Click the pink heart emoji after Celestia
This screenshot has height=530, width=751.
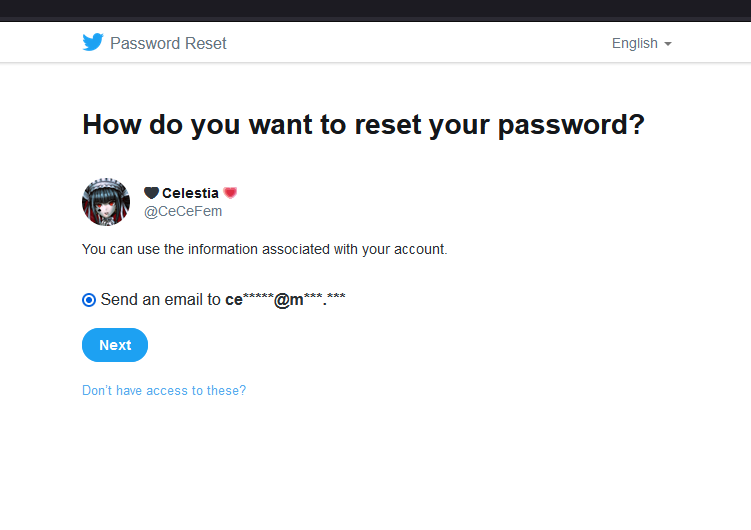230,193
